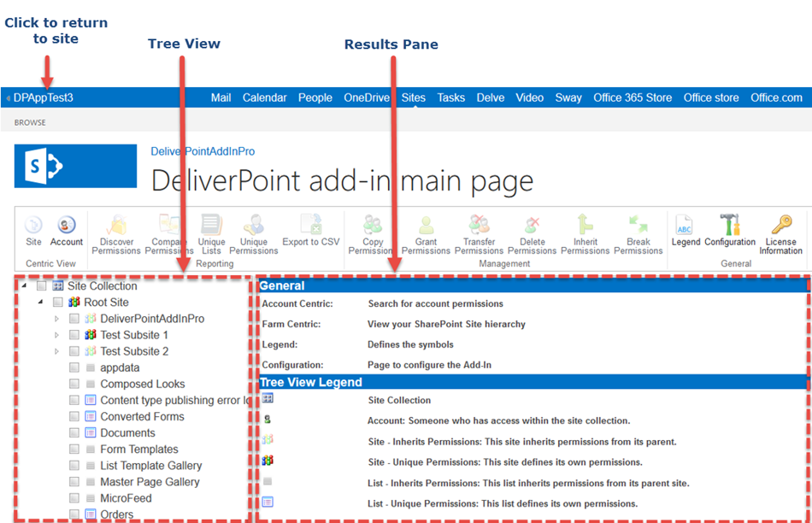812x523 pixels.
Task: Check the appdata checkbox
Action: [x=74, y=367]
